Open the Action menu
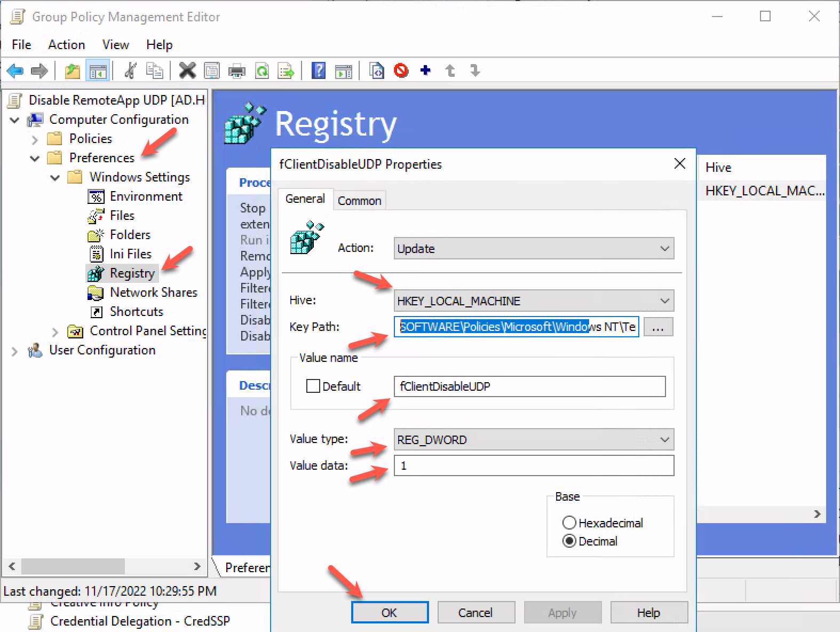 coord(66,45)
